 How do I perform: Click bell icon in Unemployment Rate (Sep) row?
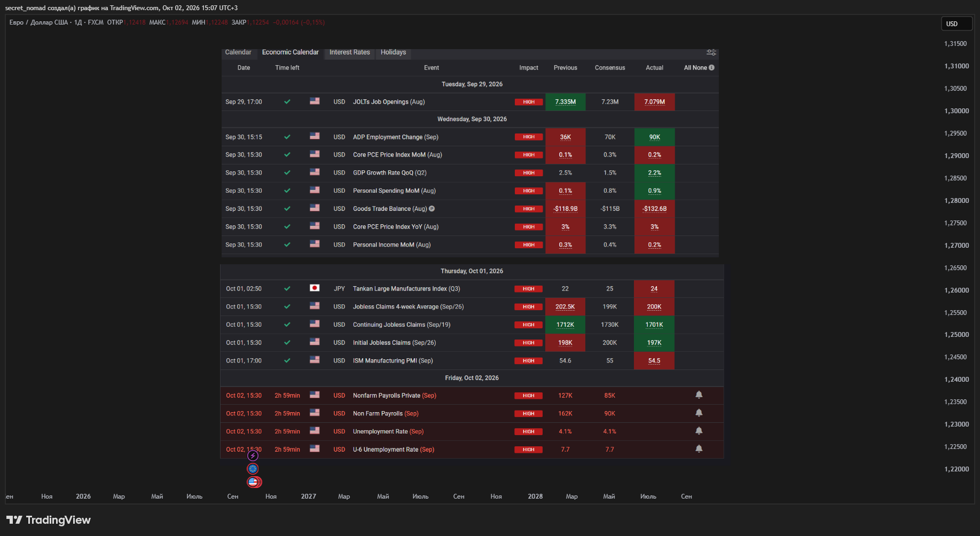699,431
